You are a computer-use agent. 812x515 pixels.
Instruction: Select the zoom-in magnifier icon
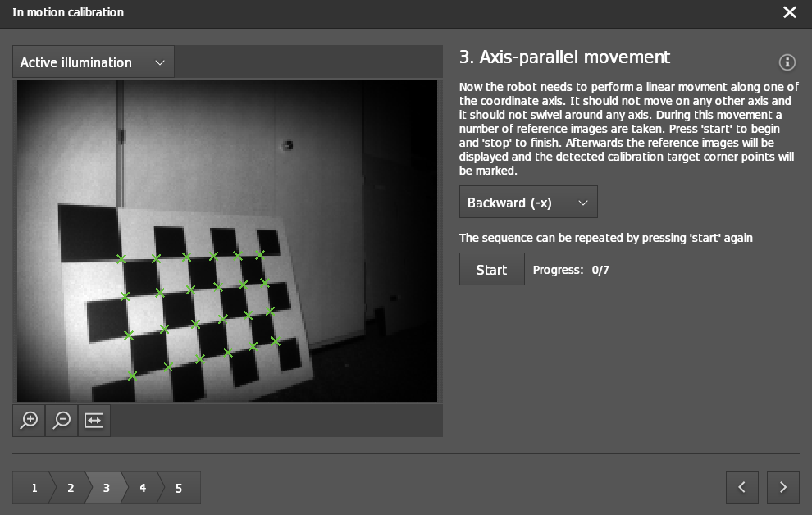29,420
